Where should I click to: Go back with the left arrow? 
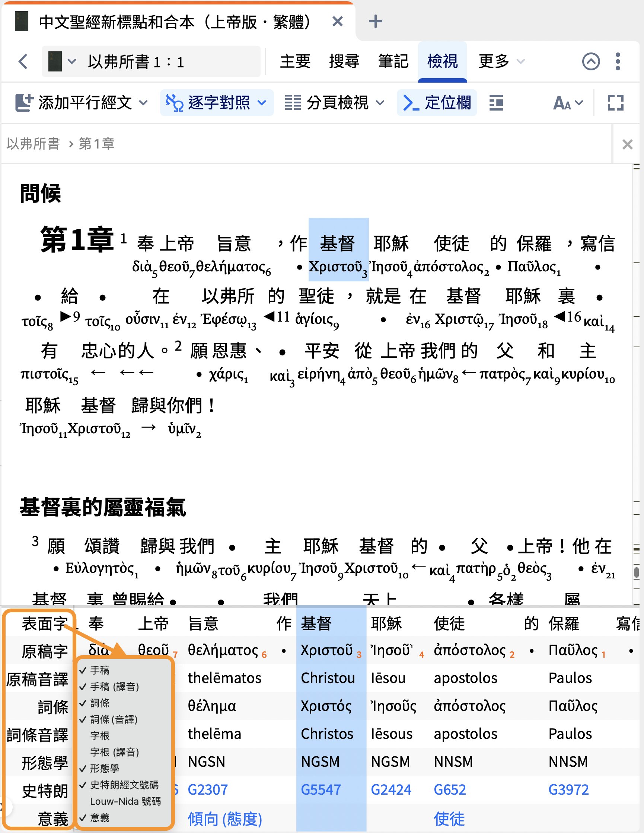click(x=23, y=61)
